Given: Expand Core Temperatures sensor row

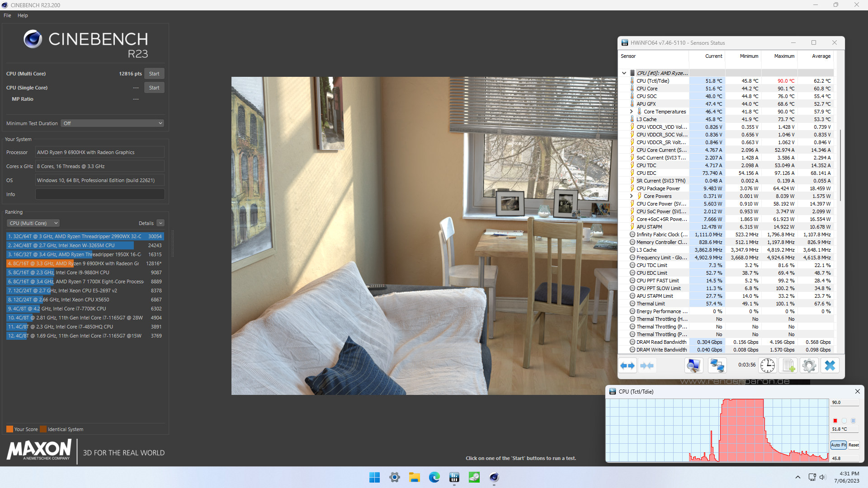Looking at the screenshot, I should [632, 112].
